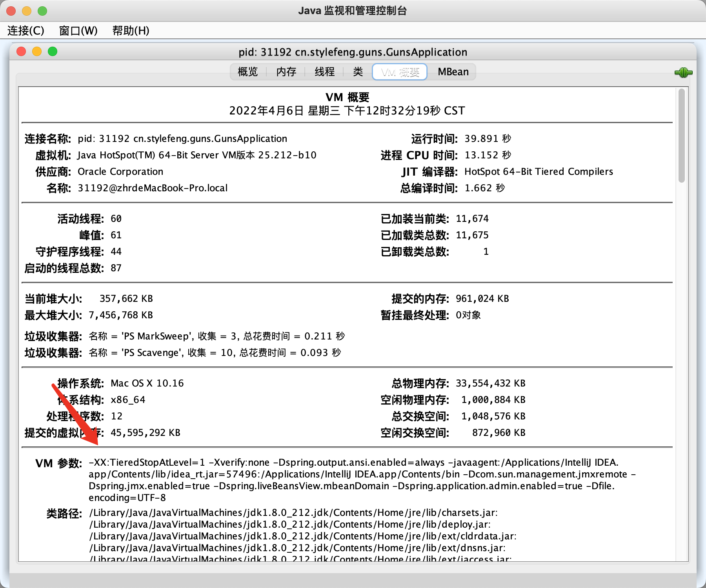This screenshot has height=588, width=706.
Task: Click the VM 概要 heading text
Action: [x=348, y=97]
